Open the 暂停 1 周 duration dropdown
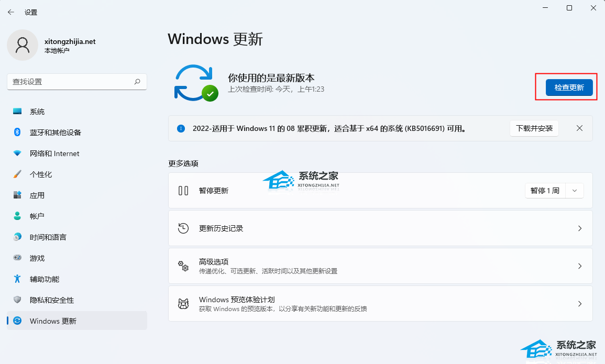 pos(575,191)
